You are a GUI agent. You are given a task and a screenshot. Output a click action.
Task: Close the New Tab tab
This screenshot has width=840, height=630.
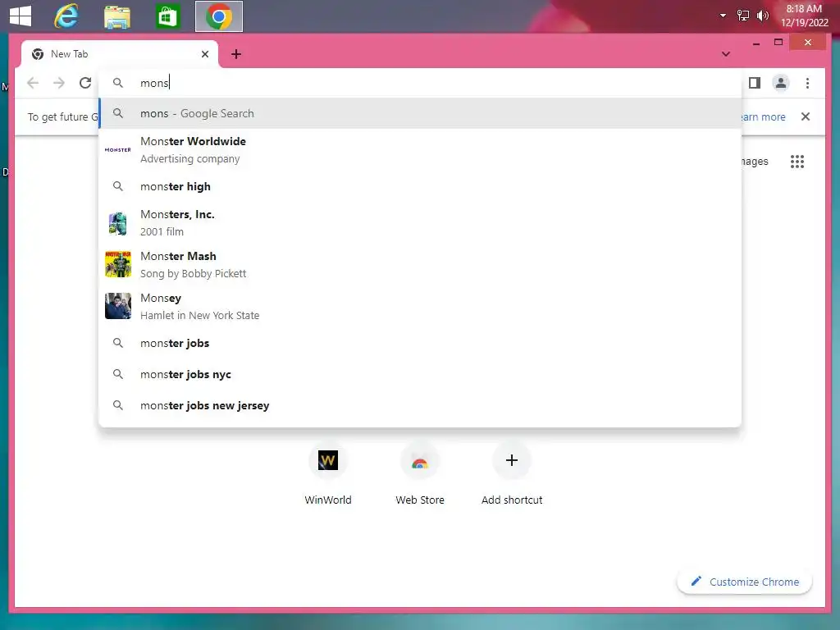204,54
